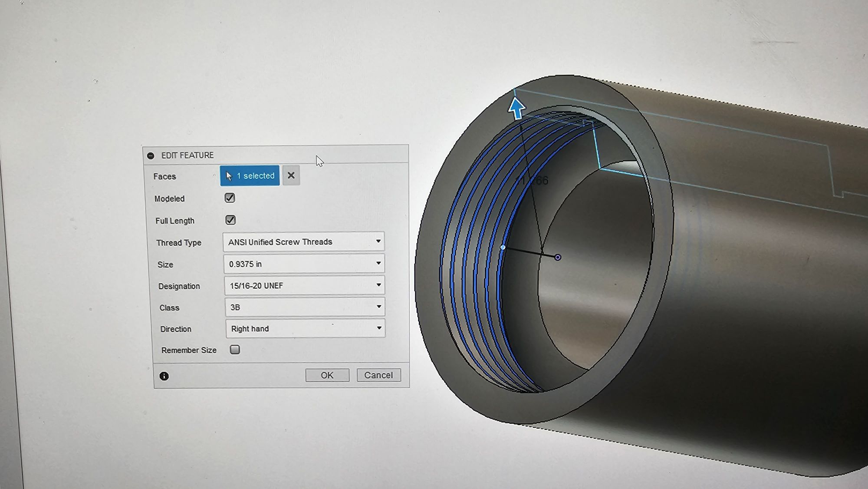Viewport: 868px width, 489px height.
Task: Click the Full Length label text
Action: click(x=175, y=221)
